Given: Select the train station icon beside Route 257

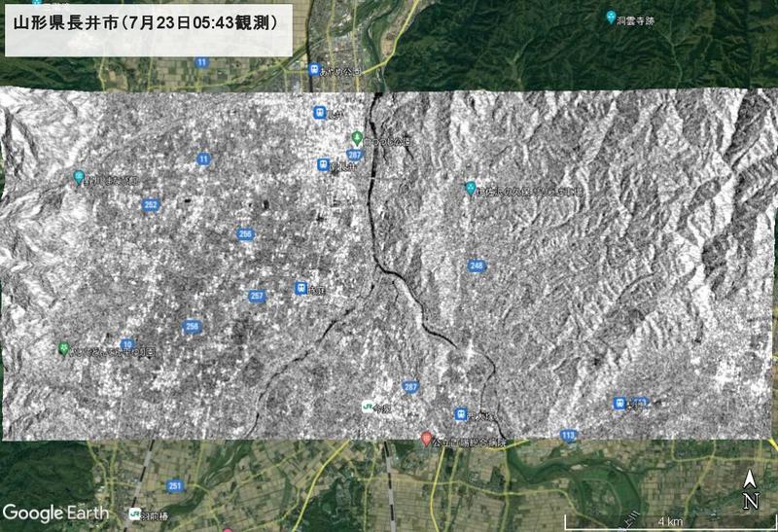Looking at the screenshot, I should click(301, 288).
